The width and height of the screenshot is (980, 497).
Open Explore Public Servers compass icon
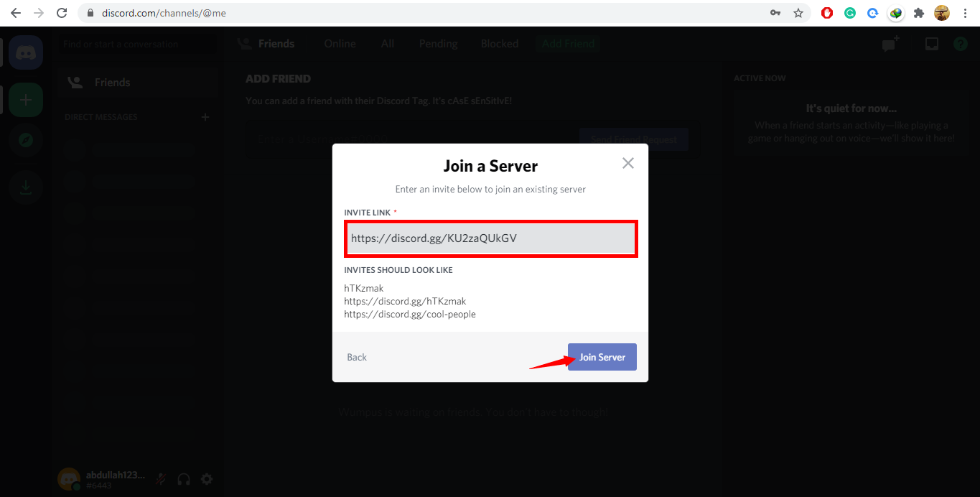(x=26, y=141)
